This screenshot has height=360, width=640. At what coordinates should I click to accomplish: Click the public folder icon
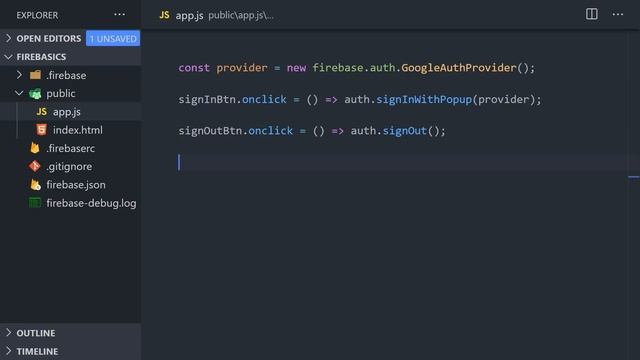click(35, 93)
